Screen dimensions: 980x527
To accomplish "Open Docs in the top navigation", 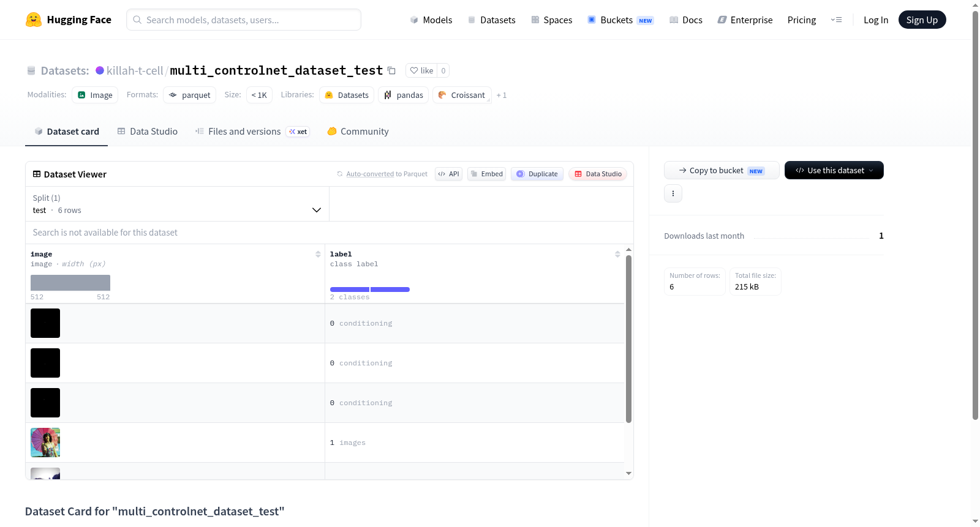I will click(686, 20).
